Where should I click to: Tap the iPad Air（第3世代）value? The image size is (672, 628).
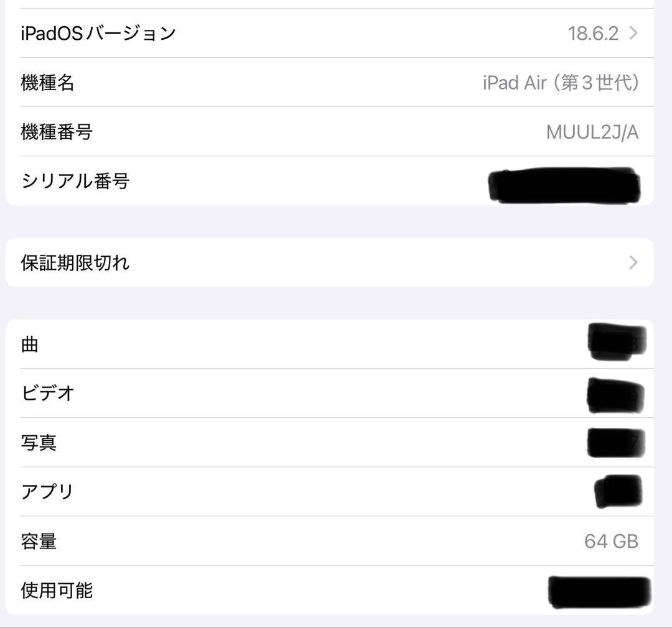pos(561,83)
